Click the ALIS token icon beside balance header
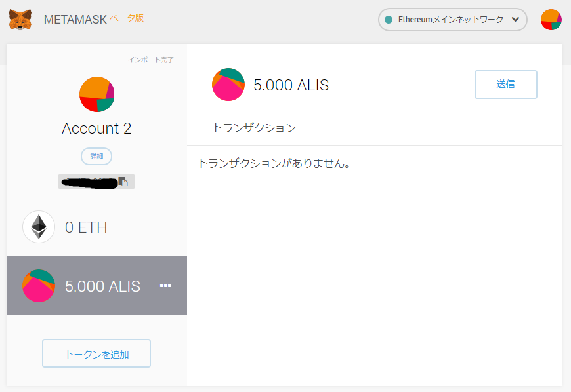The image size is (571, 392). [228, 85]
